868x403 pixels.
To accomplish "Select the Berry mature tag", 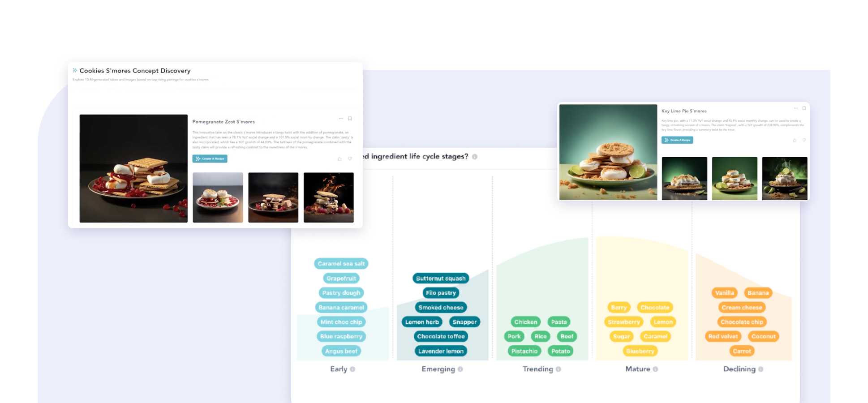I will click(619, 308).
